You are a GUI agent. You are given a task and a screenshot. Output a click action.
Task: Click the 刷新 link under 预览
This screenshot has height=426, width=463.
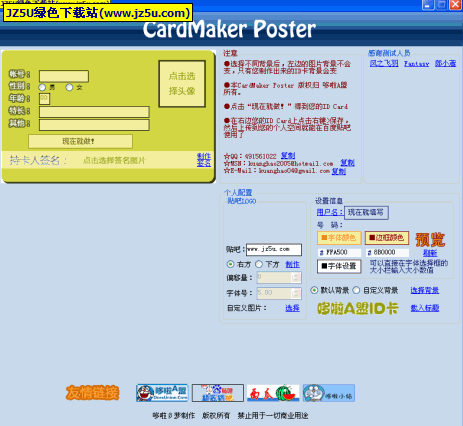(x=430, y=253)
